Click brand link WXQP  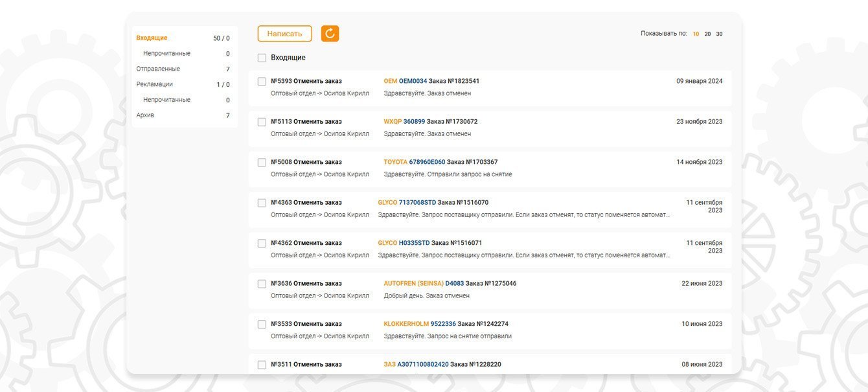[x=393, y=122]
